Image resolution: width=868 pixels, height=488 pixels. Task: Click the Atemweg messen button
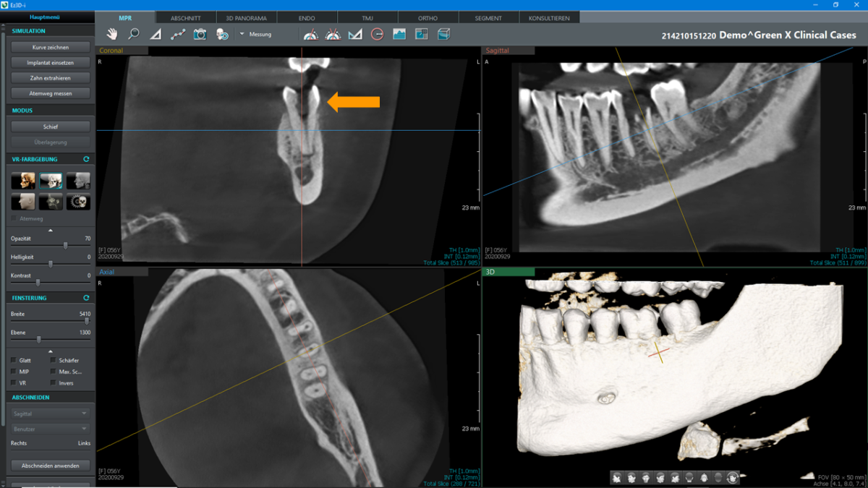click(x=51, y=93)
